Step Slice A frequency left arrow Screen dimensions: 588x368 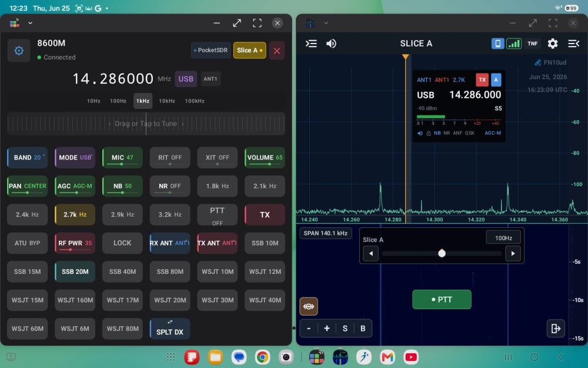click(x=370, y=253)
